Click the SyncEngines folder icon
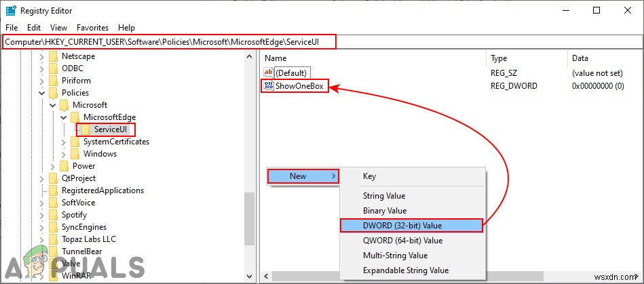The image size is (644, 284). pyautogui.click(x=54, y=227)
